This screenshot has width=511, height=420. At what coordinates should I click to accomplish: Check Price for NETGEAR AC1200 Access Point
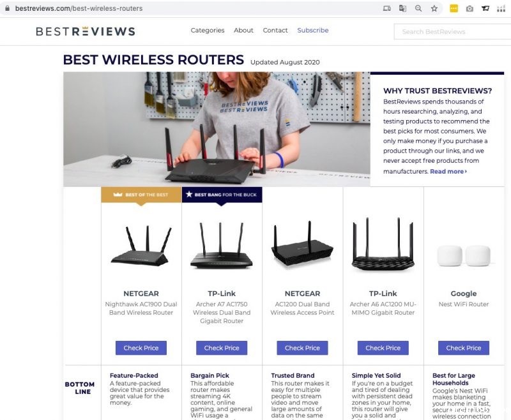tap(302, 348)
